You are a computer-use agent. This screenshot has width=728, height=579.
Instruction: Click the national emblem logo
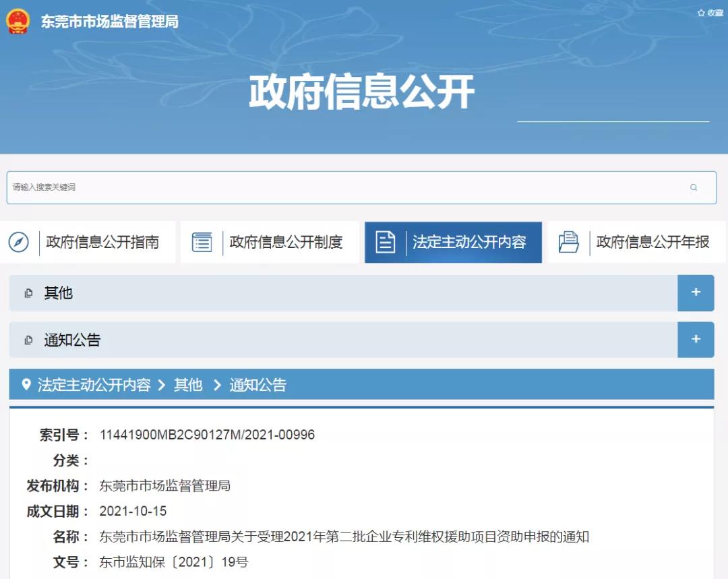(x=18, y=21)
